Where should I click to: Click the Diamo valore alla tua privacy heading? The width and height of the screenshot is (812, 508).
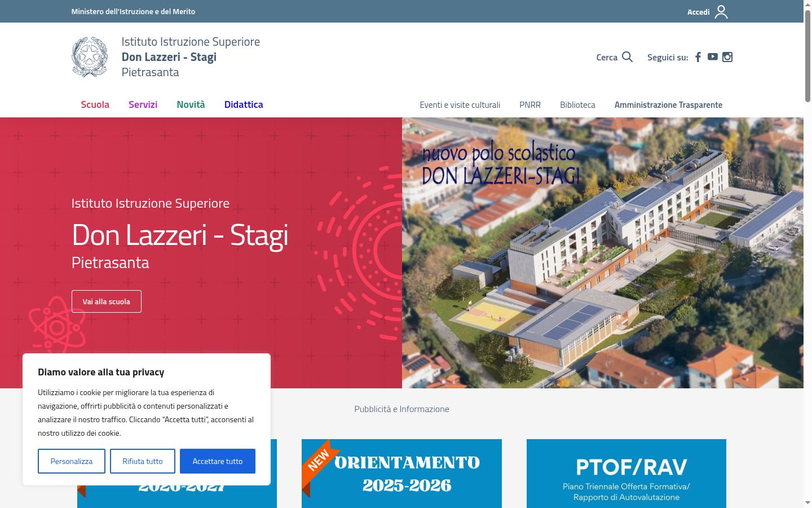pos(101,372)
